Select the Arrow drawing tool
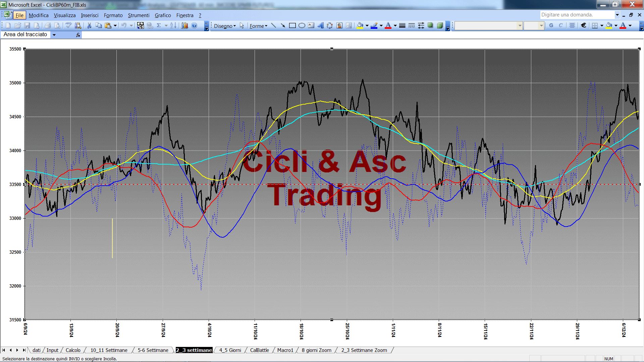This screenshot has height=362, width=644. pyautogui.click(x=283, y=25)
